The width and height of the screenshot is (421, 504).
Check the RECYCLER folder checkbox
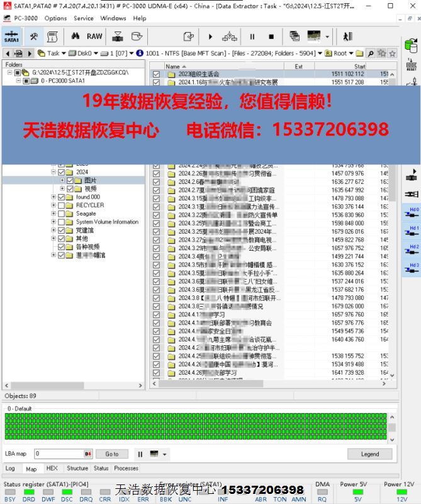tap(61, 205)
